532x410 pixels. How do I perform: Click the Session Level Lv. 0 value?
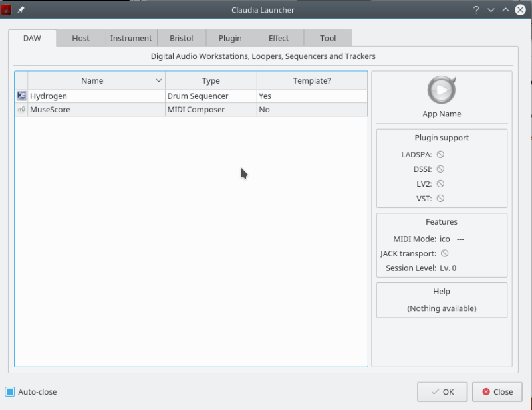(x=448, y=268)
